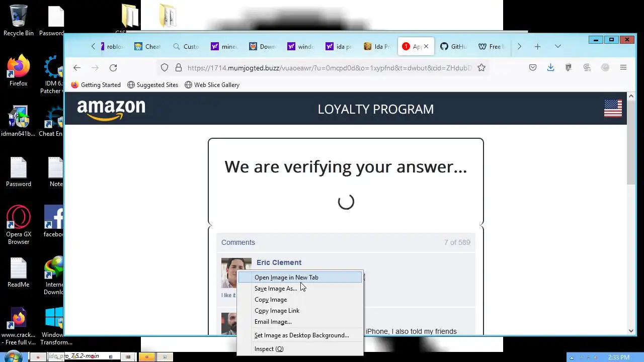Open the Internet Download Manager desktop icon
644x362 pixels.
[x=53, y=276]
